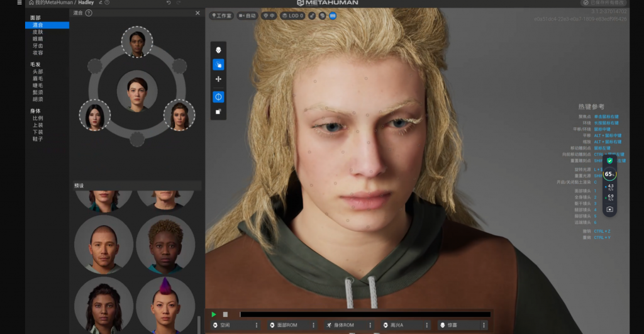Image resolution: width=644 pixels, height=334 pixels.
Task: Click the black animation timeline bar
Action: click(x=365, y=315)
